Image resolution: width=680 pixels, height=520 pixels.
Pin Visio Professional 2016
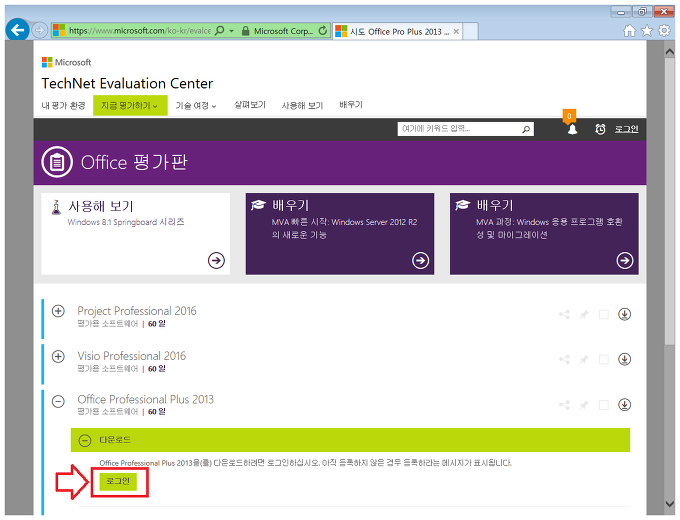coord(584,360)
